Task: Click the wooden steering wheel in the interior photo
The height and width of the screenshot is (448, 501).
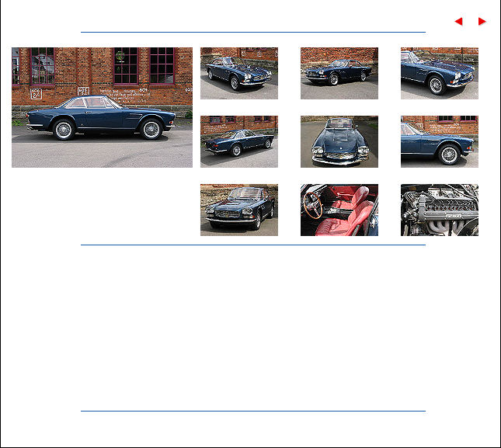Action: [313, 205]
